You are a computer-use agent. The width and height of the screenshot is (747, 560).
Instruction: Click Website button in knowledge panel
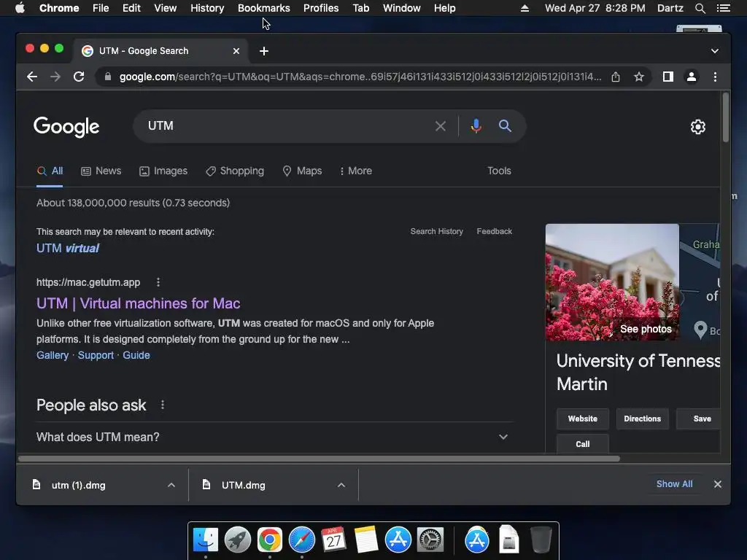click(x=583, y=419)
